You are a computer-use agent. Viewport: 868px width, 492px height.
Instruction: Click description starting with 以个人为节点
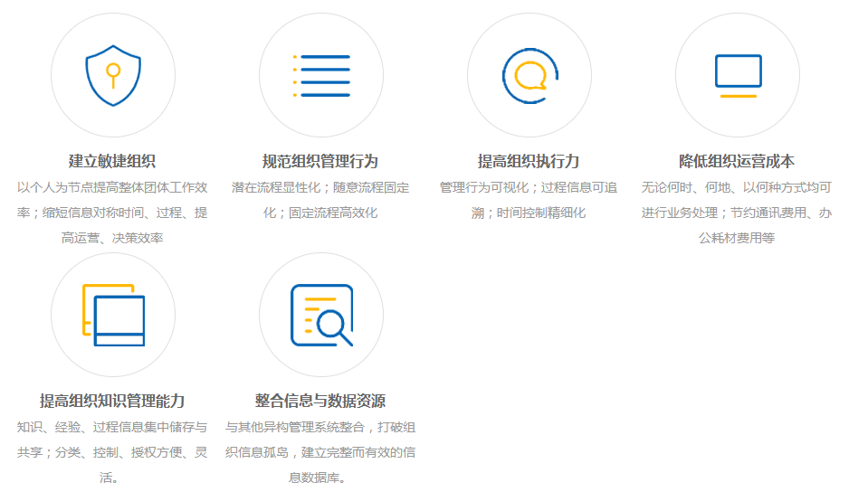point(112,213)
